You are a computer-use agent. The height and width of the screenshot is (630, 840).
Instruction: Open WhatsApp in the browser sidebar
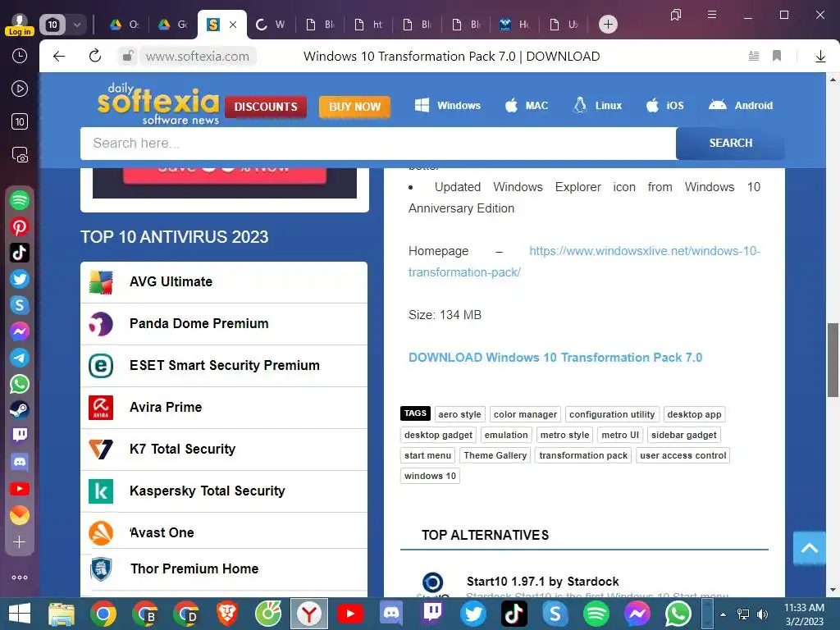click(x=20, y=384)
